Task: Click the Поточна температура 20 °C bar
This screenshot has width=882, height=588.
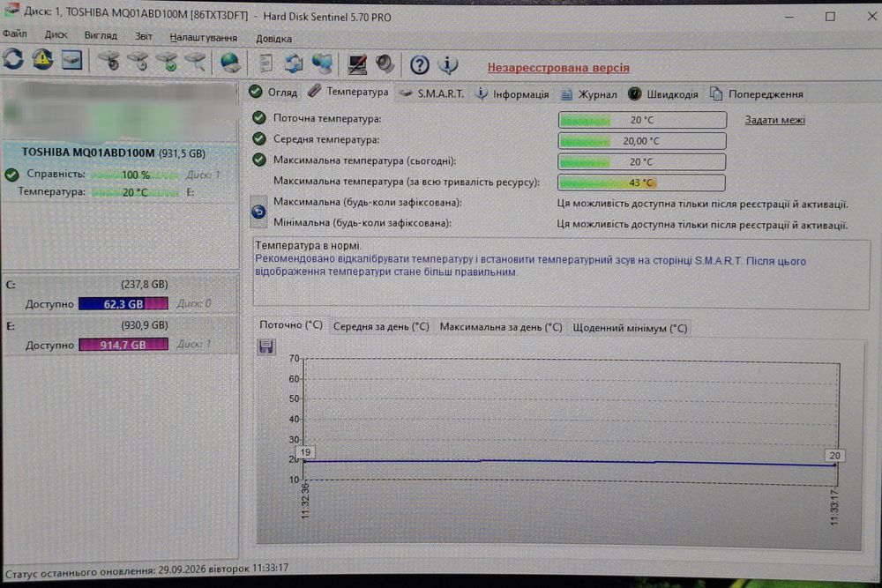Action: (x=642, y=120)
